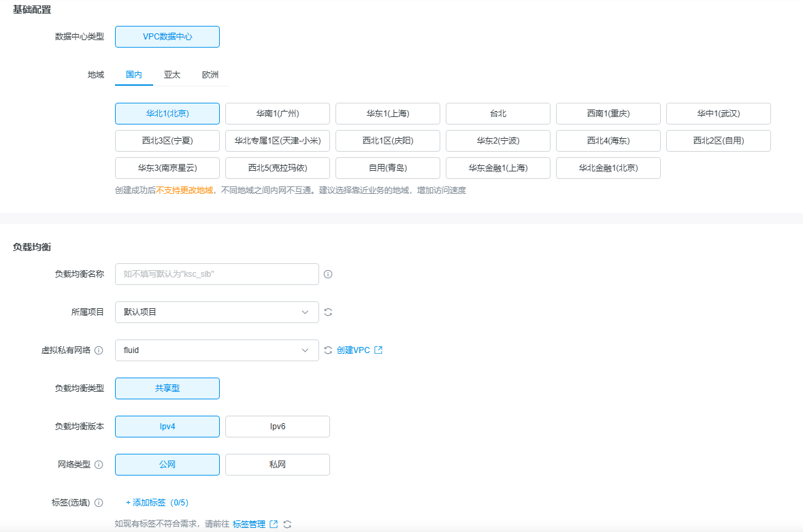The height and width of the screenshot is (532, 803).
Task: Click + 添加标签 to add a tag
Action: (157, 503)
